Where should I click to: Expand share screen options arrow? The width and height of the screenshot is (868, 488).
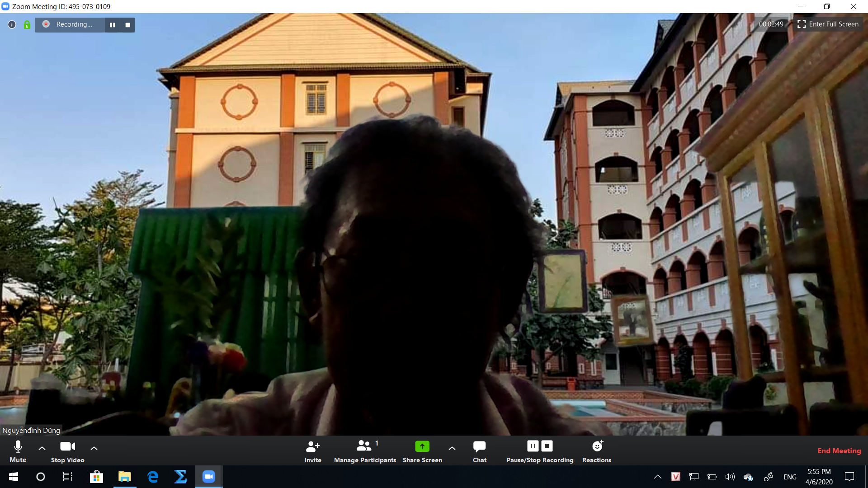tap(452, 448)
